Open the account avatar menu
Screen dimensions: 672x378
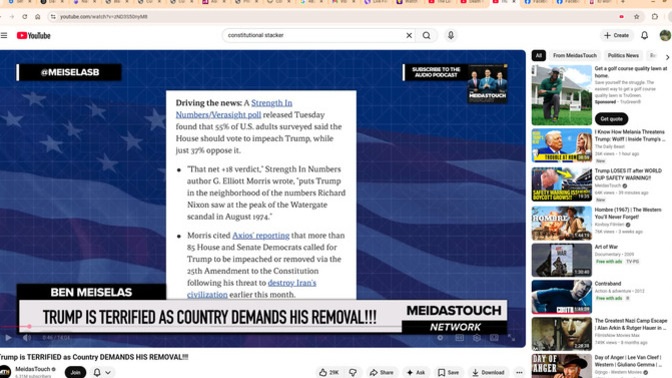(665, 36)
